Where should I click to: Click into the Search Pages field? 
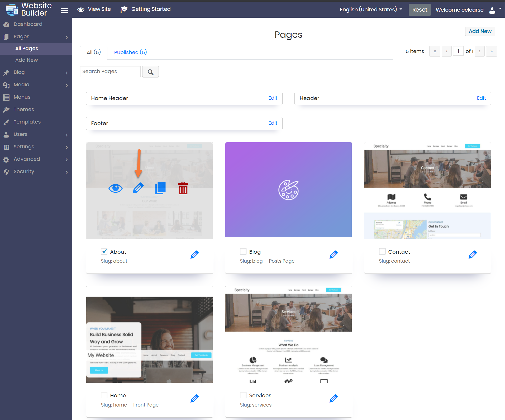pos(110,72)
